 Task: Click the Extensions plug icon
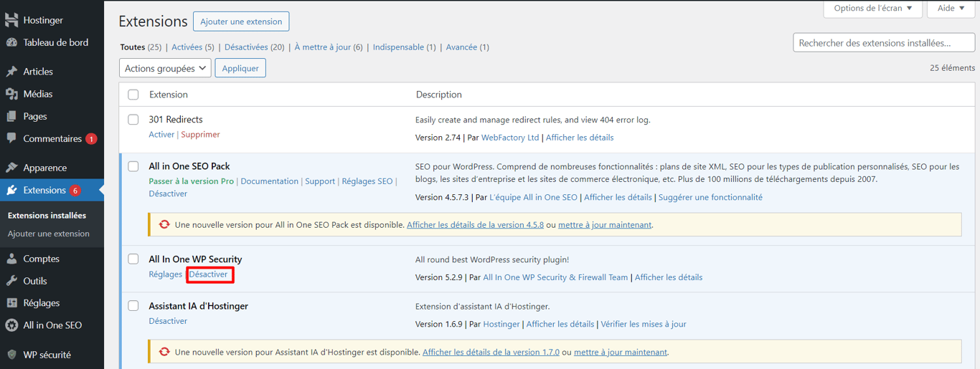click(11, 190)
